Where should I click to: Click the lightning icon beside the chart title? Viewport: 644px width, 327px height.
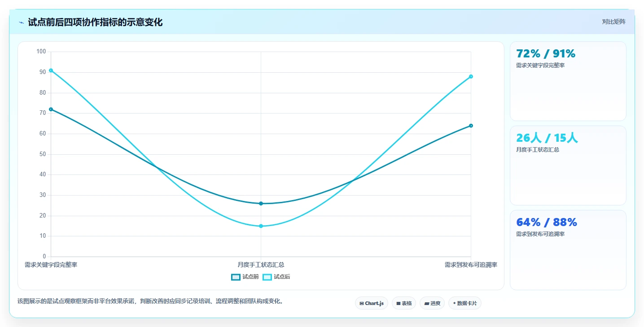[x=21, y=22]
